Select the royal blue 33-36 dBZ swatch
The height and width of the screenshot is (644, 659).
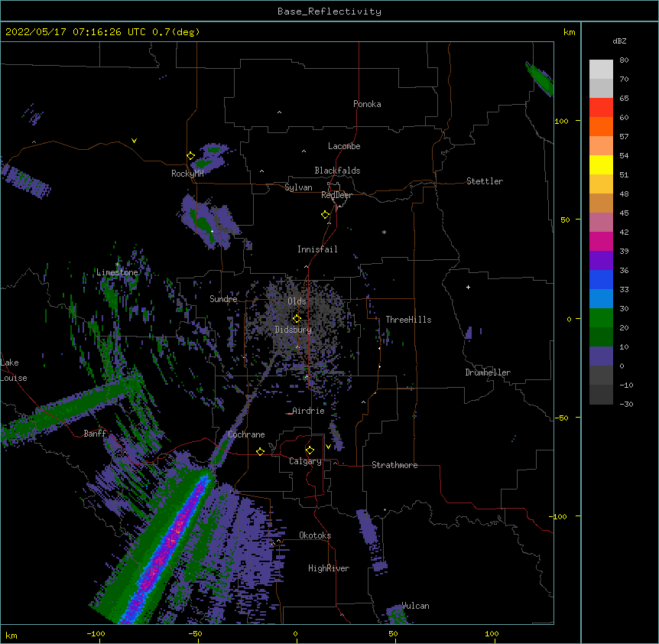pyautogui.click(x=601, y=279)
